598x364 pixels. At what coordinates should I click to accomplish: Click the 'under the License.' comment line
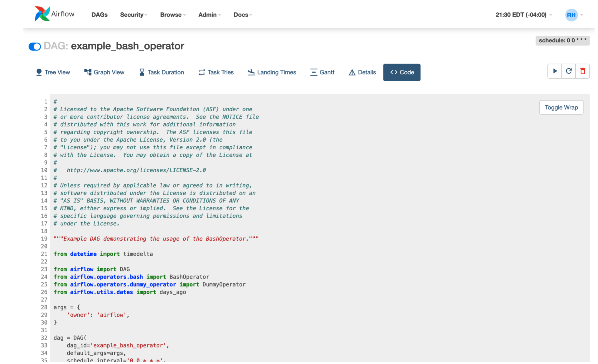point(87,224)
